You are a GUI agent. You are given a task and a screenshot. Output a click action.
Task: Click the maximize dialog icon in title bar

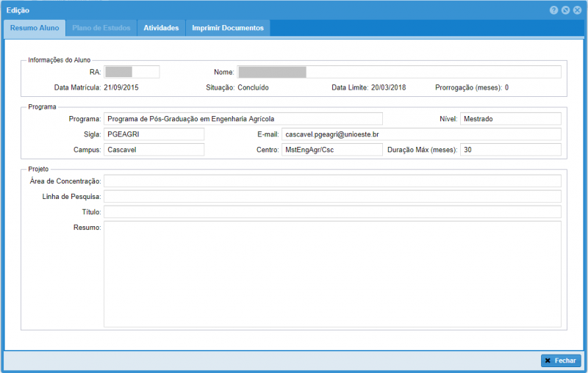click(565, 10)
